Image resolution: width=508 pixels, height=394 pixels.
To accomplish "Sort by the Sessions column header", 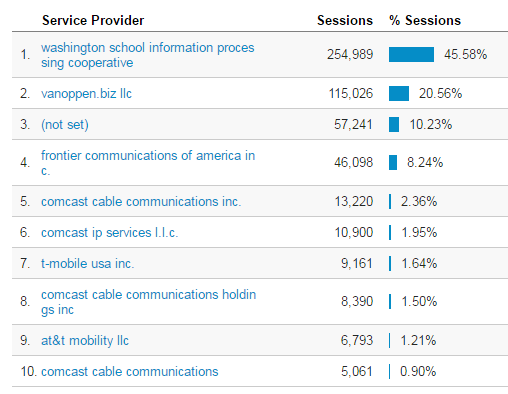I will point(345,21).
